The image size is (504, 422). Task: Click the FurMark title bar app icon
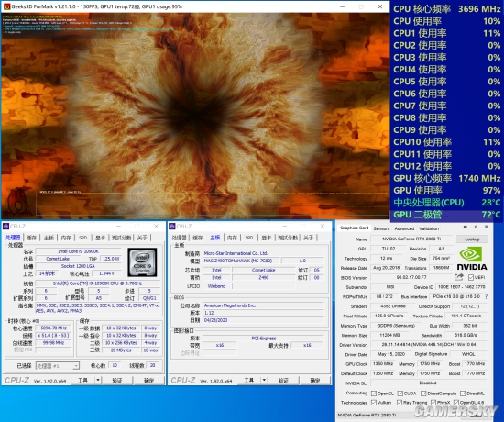(x=6, y=6)
